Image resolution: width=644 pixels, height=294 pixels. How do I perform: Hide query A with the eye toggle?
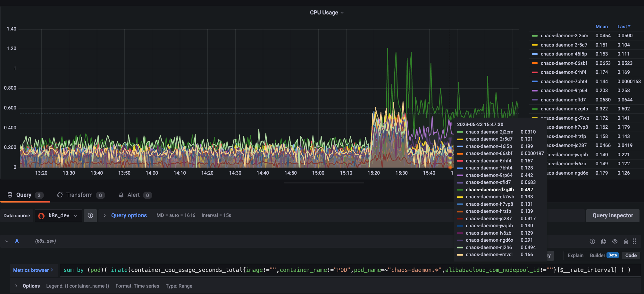pos(615,241)
